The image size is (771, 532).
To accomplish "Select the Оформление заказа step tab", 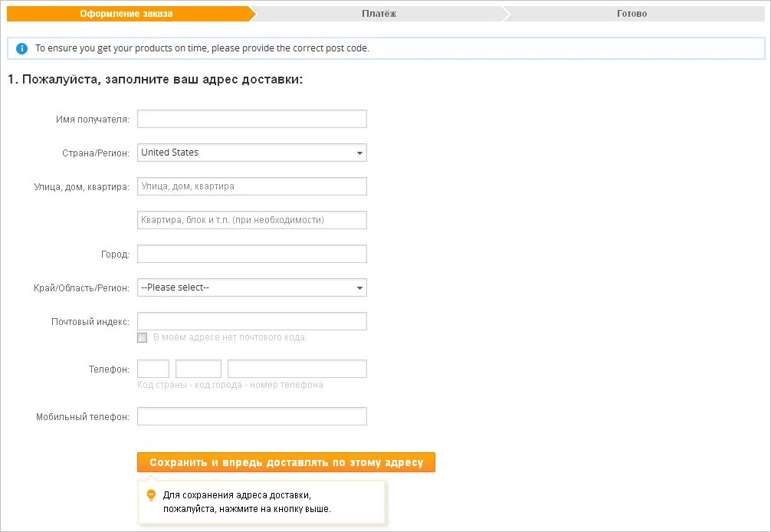I will 126,14.
